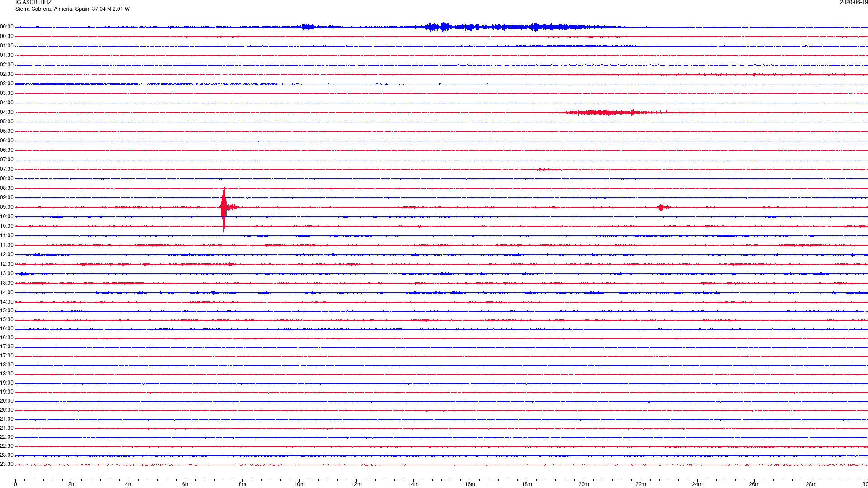Viewport: 868px width, 488px height.
Task: Select the 04:30 time row label
Action: coord(7,112)
